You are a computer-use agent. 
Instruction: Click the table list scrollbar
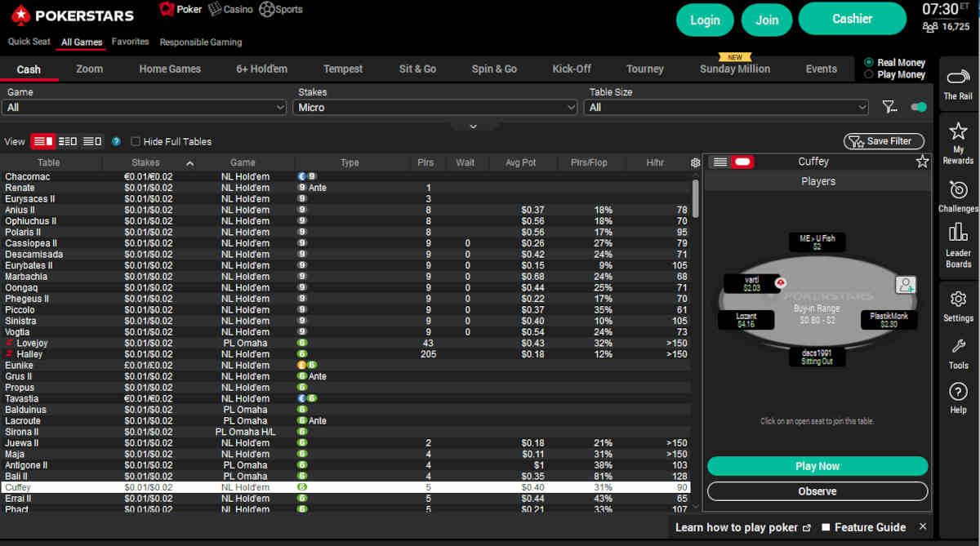695,198
